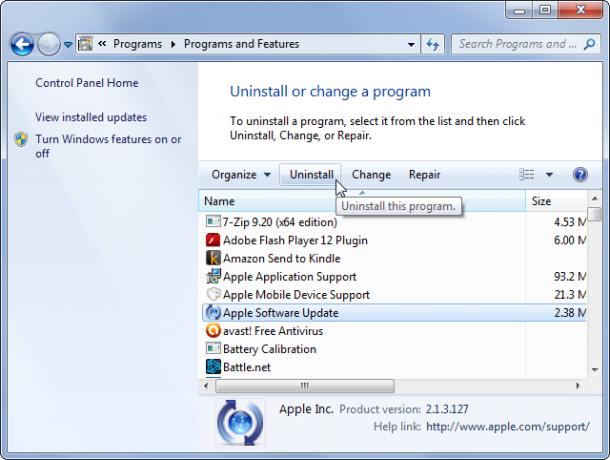The width and height of the screenshot is (610, 460).
Task: Minimize the Programs and Features window
Action: point(520,10)
